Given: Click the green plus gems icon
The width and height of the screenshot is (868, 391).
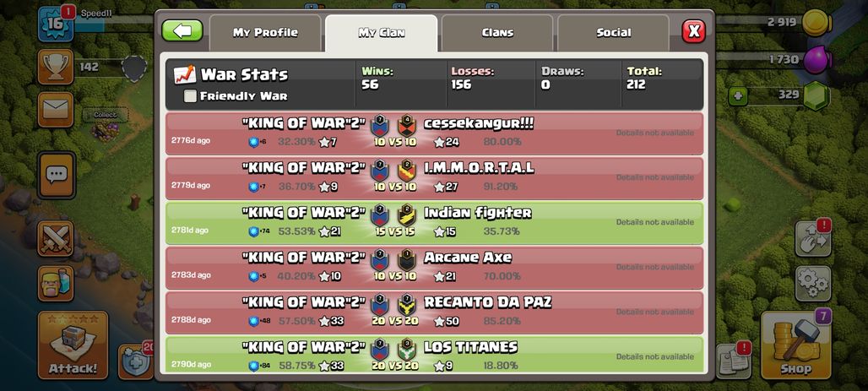Looking at the screenshot, I should (x=737, y=95).
